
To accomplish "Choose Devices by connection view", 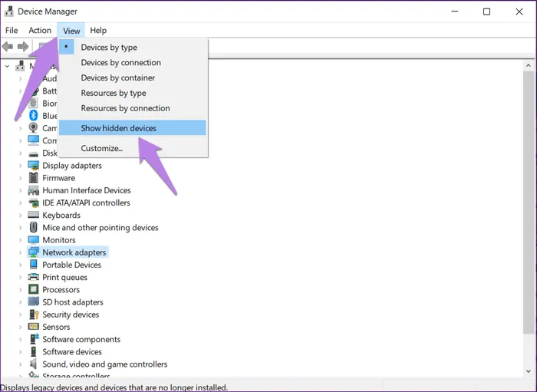I will coord(120,63).
